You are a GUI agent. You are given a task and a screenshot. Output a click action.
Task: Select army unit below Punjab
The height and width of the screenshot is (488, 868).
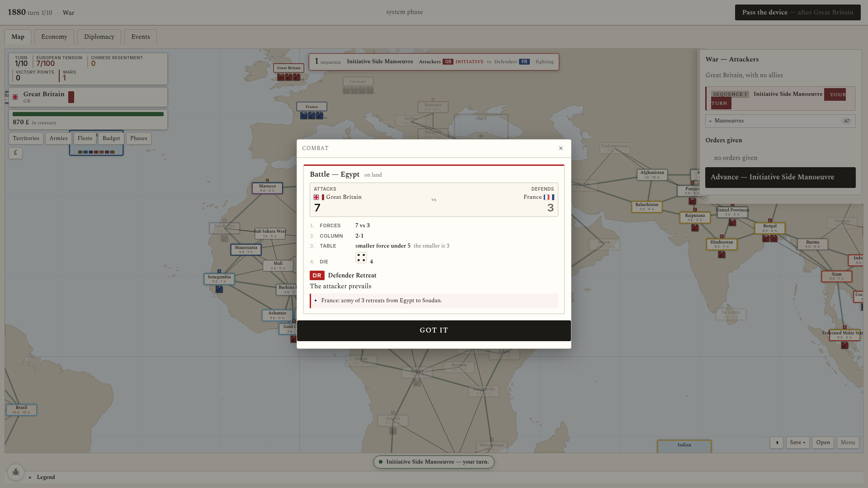[x=692, y=201]
